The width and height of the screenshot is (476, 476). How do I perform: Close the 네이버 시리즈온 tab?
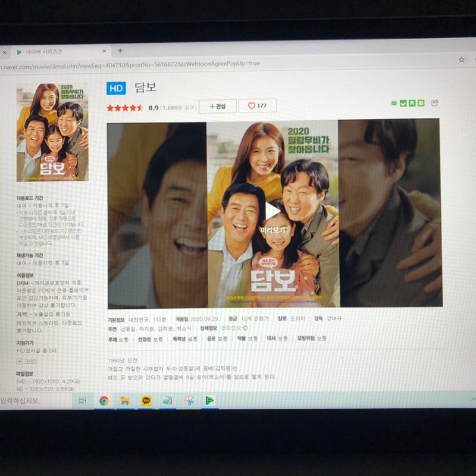[104, 51]
